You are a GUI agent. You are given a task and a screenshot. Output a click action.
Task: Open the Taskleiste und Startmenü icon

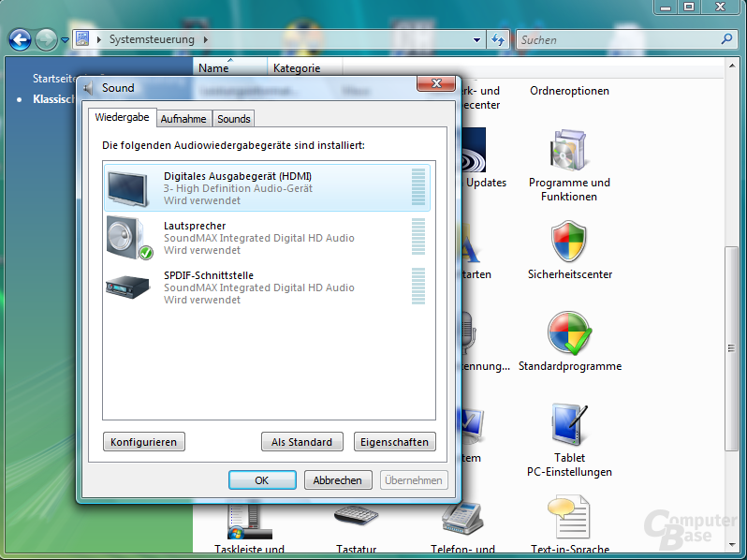coord(250,522)
